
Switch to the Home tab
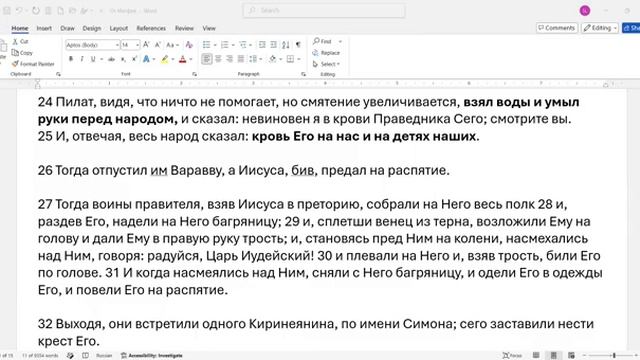(x=20, y=28)
